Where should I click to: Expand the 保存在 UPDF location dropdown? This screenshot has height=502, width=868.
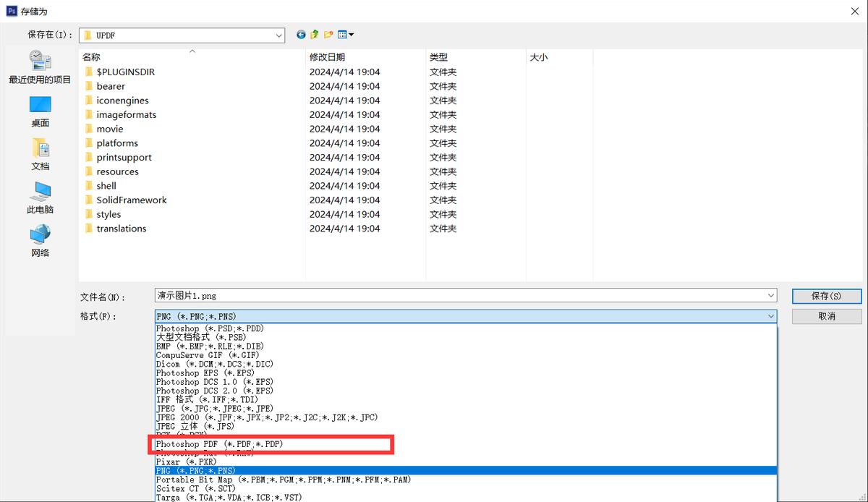coord(279,35)
